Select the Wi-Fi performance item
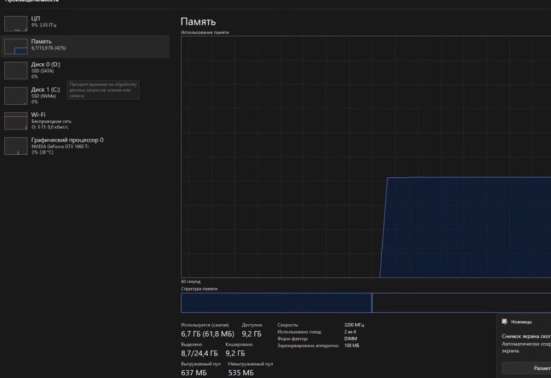 click(84, 120)
